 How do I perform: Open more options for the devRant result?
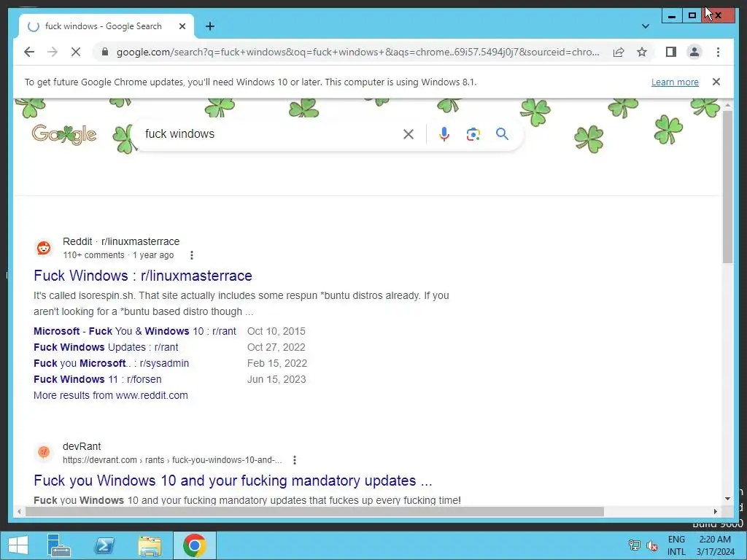(x=295, y=460)
